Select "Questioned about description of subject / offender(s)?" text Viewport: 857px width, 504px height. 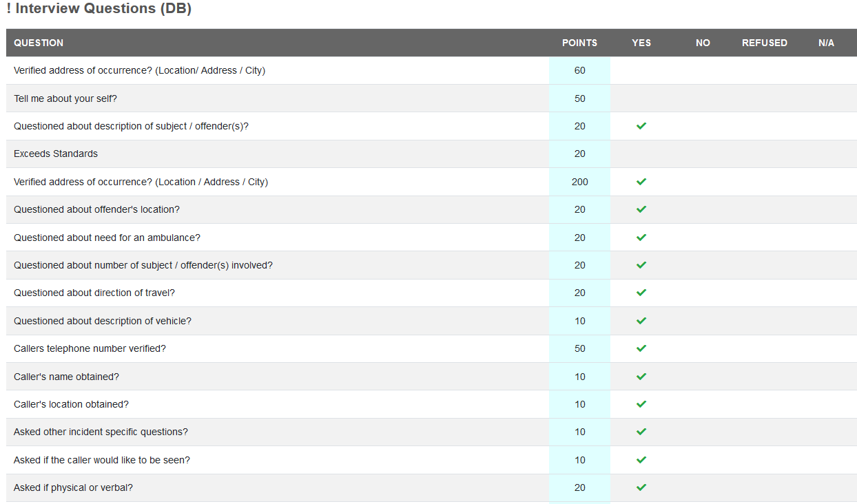[131, 126]
